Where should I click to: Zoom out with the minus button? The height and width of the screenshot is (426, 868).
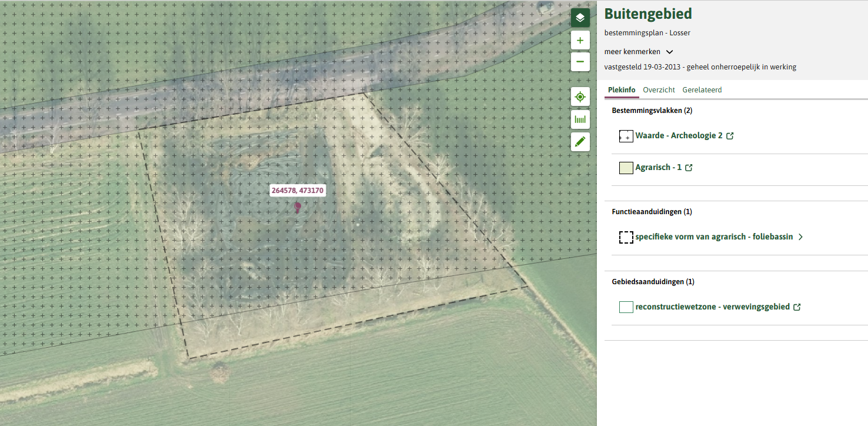[580, 62]
